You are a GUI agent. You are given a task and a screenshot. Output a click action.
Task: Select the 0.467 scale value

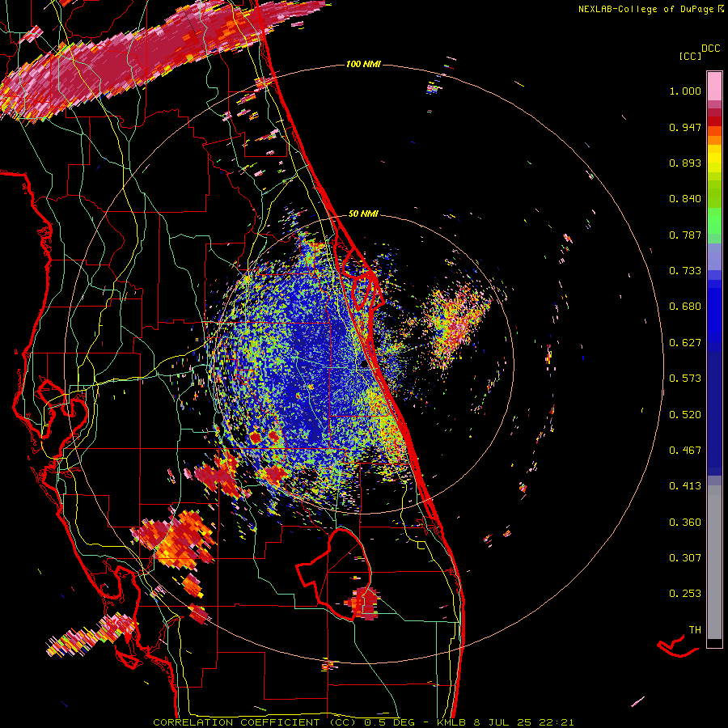[x=685, y=451]
